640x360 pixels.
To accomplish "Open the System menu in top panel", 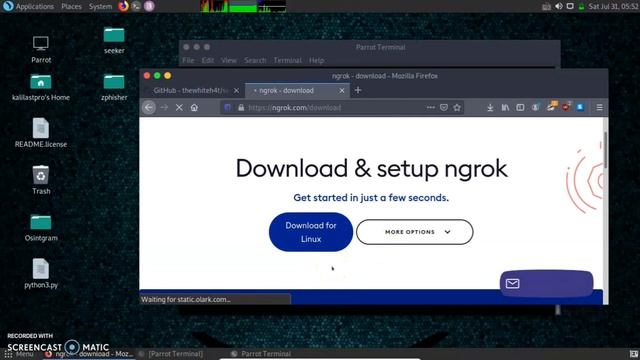I will (100, 6).
